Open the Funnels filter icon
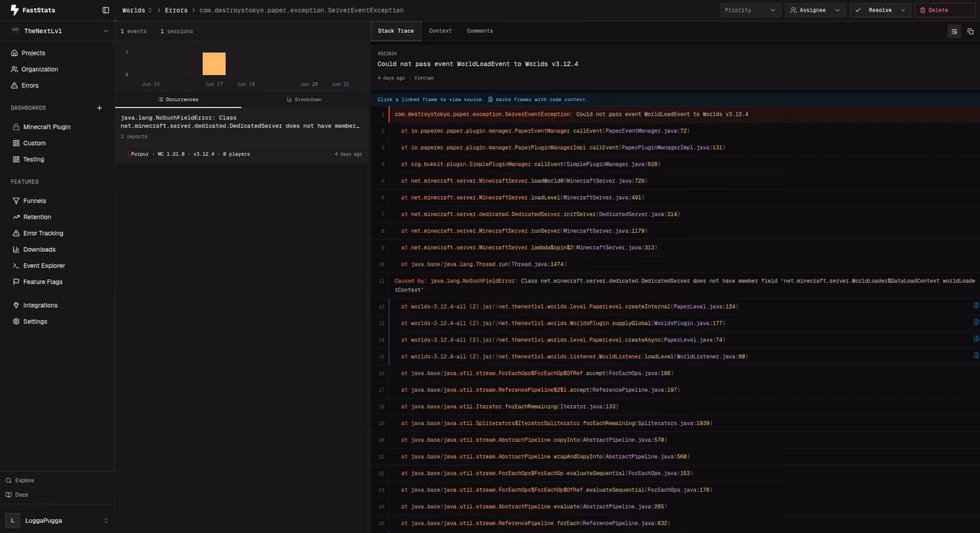Screen dimensions: 980x533 16,201
